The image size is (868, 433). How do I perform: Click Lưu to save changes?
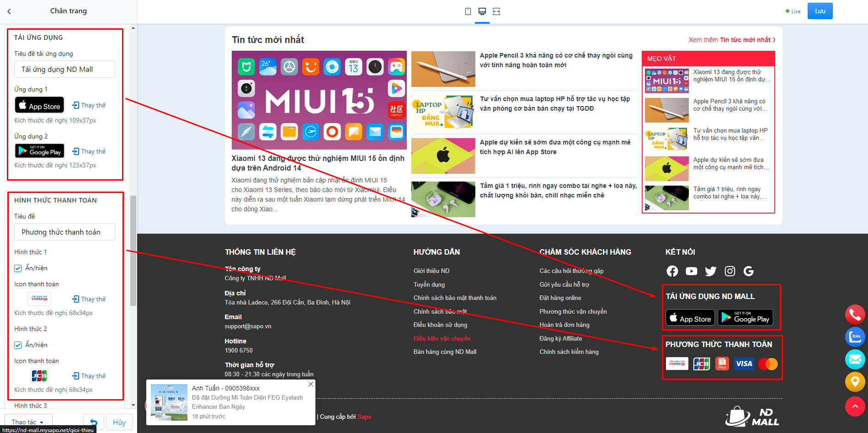tap(820, 11)
